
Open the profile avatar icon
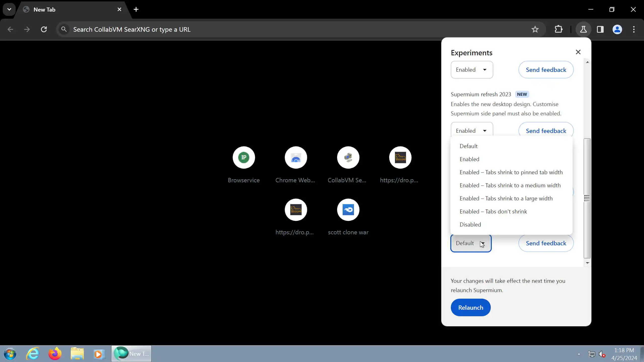click(617, 29)
